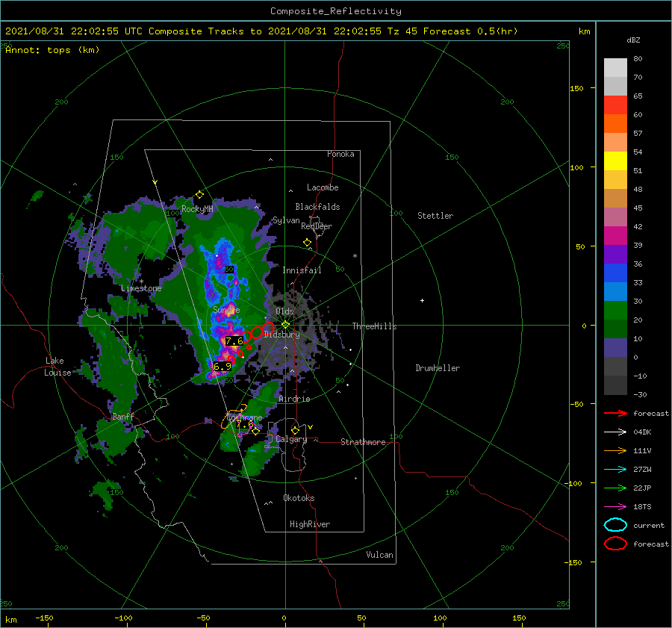Pick the dark orange swatch in the dBZ scale

(615, 123)
